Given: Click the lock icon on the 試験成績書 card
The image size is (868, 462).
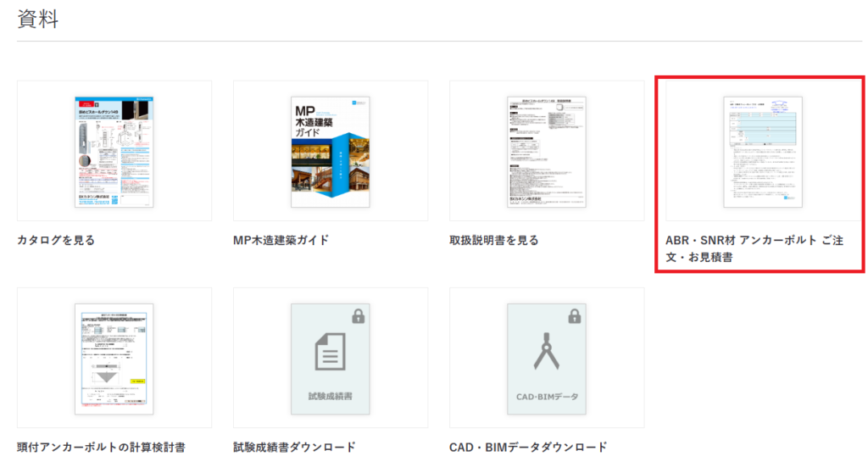Looking at the screenshot, I should 358,316.
